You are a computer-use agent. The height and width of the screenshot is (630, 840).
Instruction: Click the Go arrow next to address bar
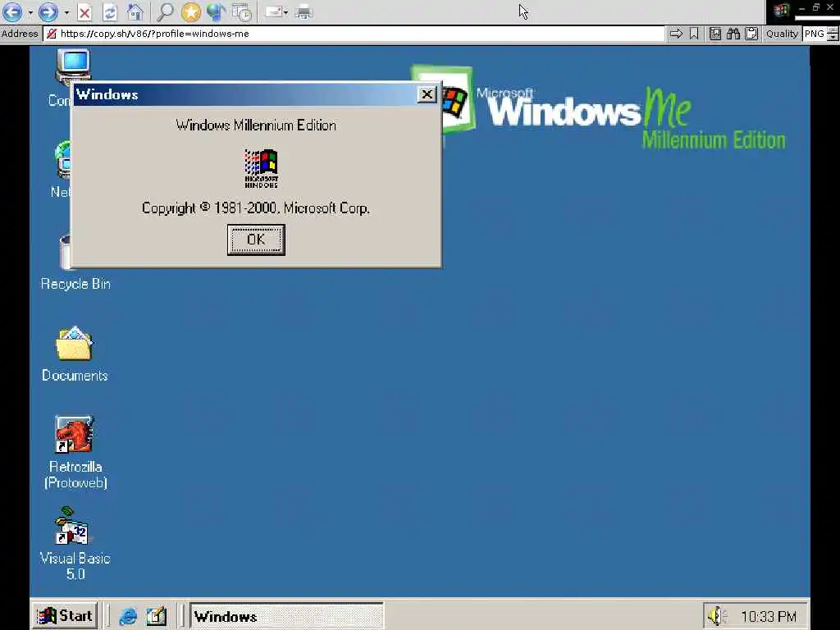coord(676,34)
